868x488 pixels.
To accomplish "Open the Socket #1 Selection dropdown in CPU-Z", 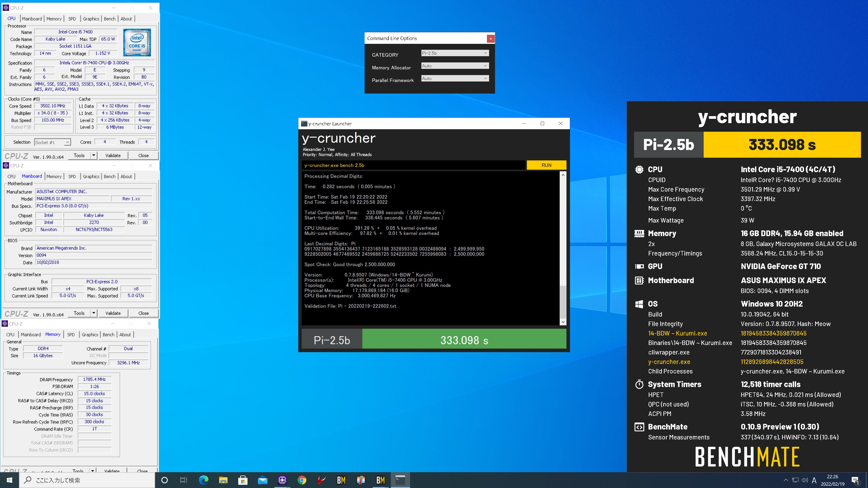I will click(x=53, y=142).
